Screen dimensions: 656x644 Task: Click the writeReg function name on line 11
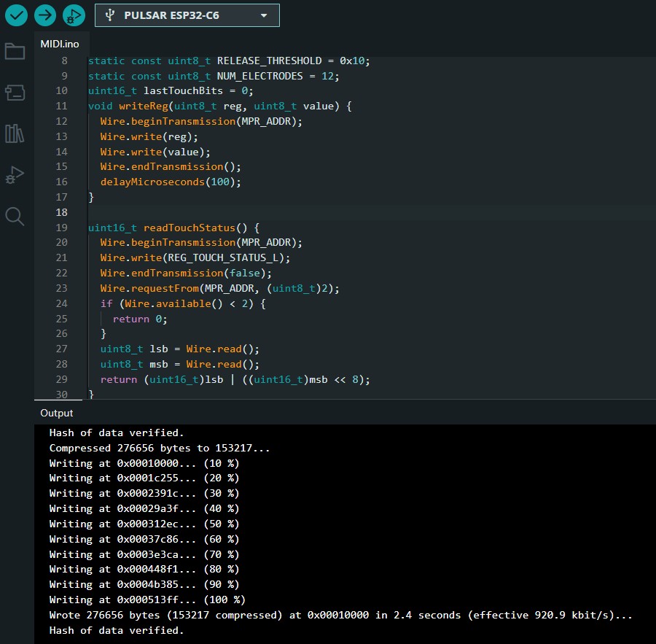144,106
